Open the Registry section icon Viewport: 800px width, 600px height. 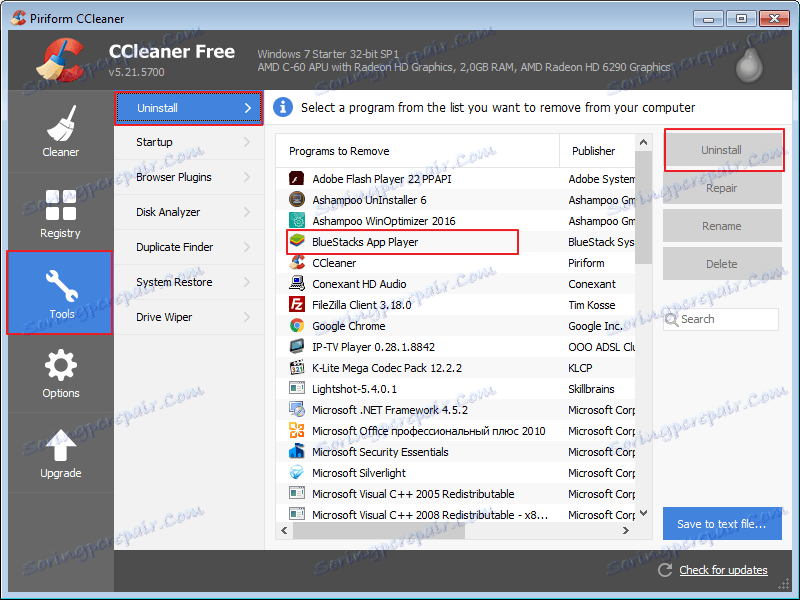coord(61,205)
